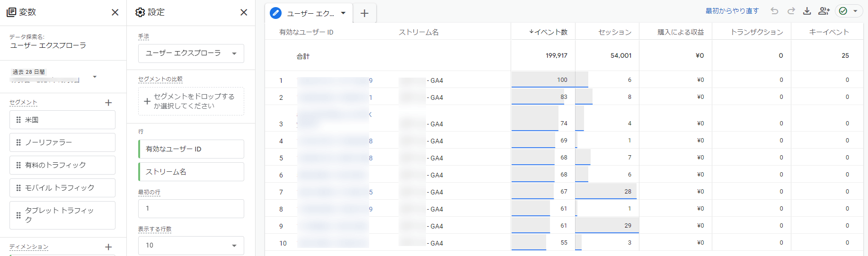
Task: Click 最初からやり直す link
Action: [x=732, y=11]
